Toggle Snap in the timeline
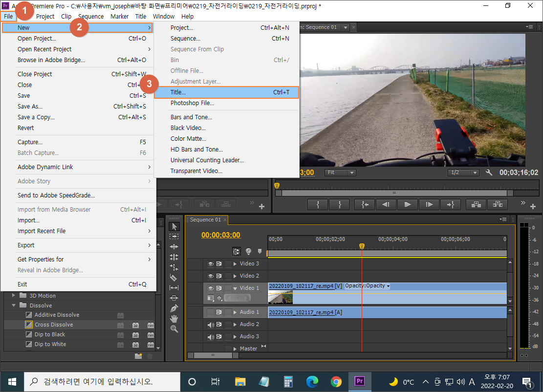This screenshot has width=543, height=392. click(x=237, y=251)
